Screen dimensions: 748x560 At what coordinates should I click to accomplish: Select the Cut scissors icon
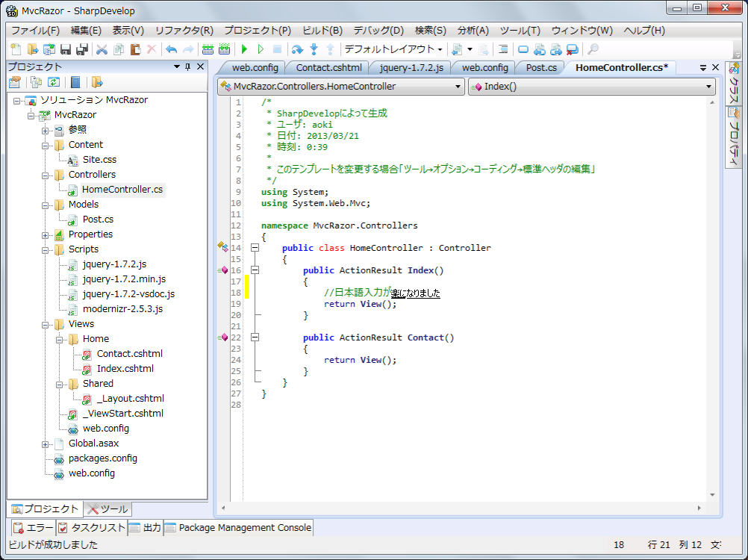point(102,49)
